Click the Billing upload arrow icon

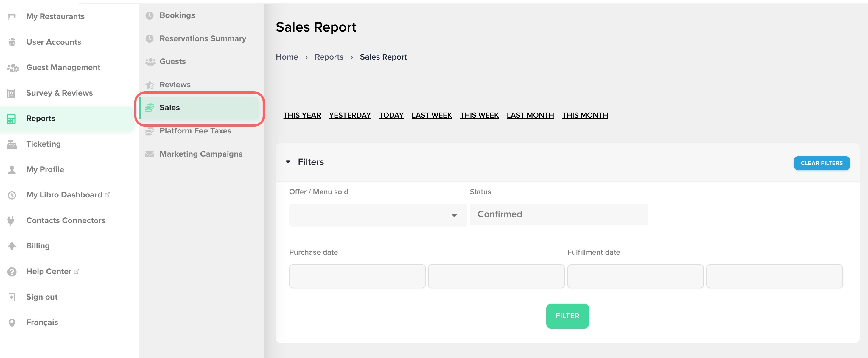click(x=12, y=246)
